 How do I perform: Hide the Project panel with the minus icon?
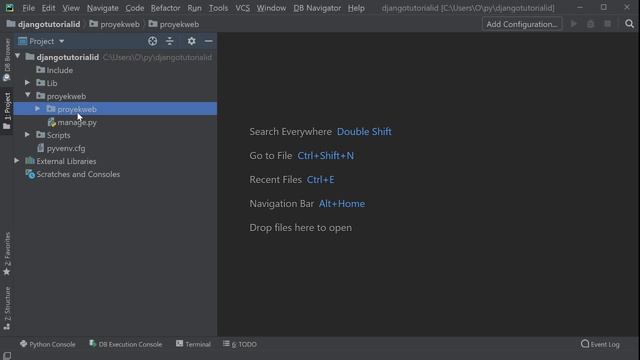pos(209,41)
